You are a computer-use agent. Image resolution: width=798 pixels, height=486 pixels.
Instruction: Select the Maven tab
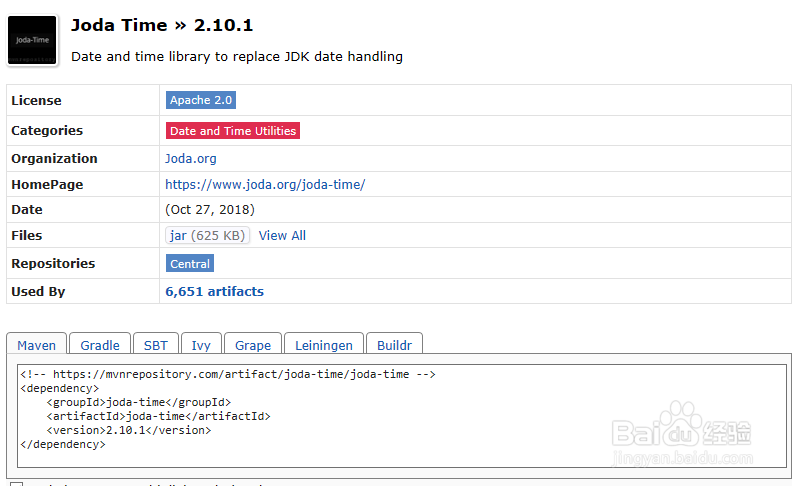(x=37, y=345)
